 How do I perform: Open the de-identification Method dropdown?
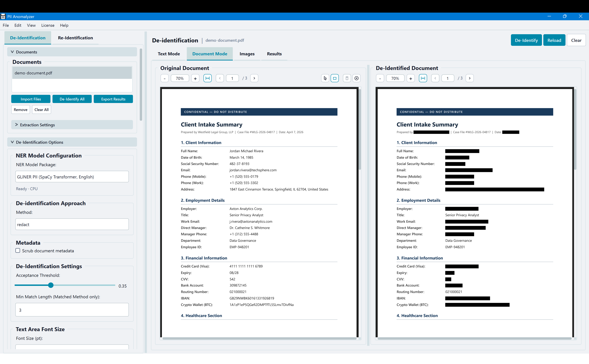coord(72,224)
